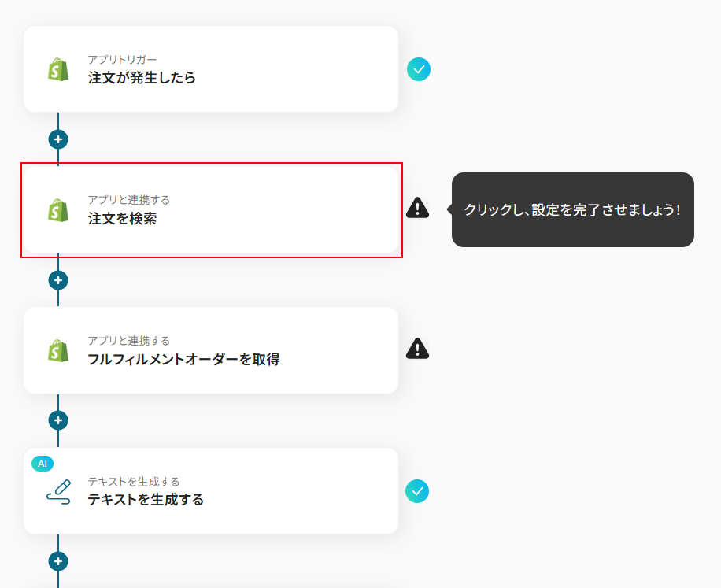Click the small gray テキストを生成する subtitle
721x588 pixels.
click(133, 482)
